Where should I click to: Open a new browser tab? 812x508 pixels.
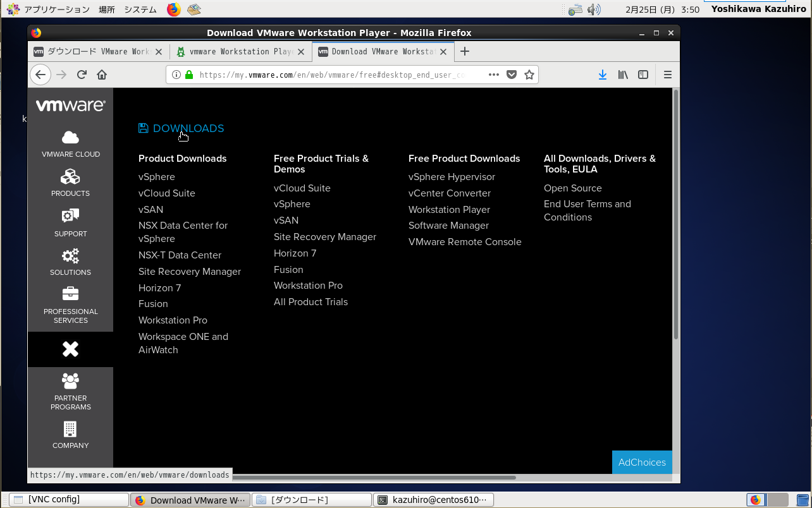(x=465, y=52)
